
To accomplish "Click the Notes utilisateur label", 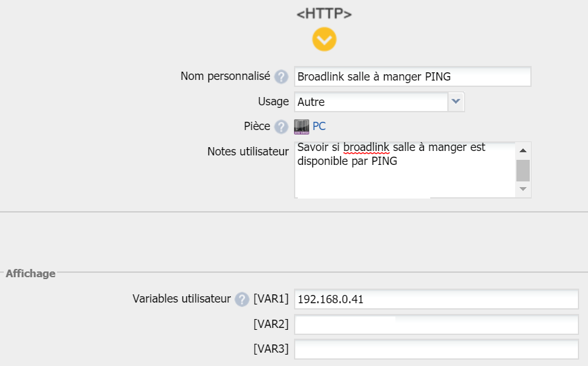I will [x=248, y=152].
